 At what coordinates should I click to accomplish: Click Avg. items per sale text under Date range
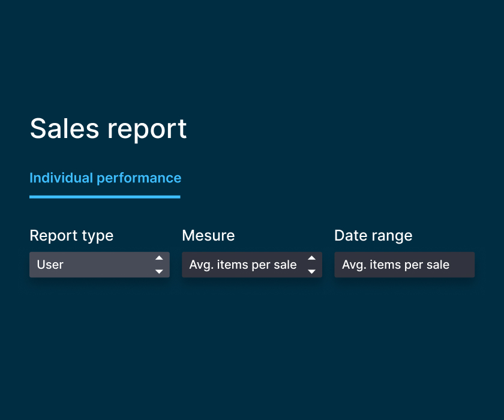coord(395,265)
